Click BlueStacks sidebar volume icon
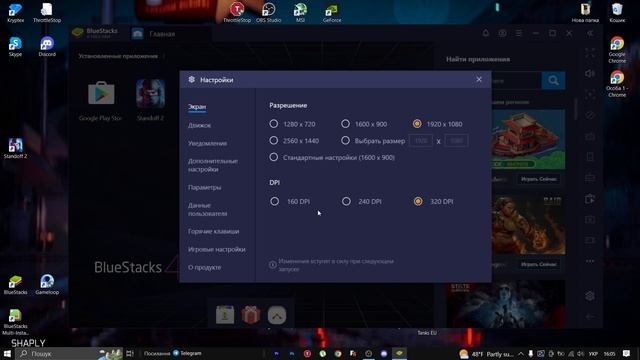The height and width of the screenshot is (360, 640). [x=590, y=73]
